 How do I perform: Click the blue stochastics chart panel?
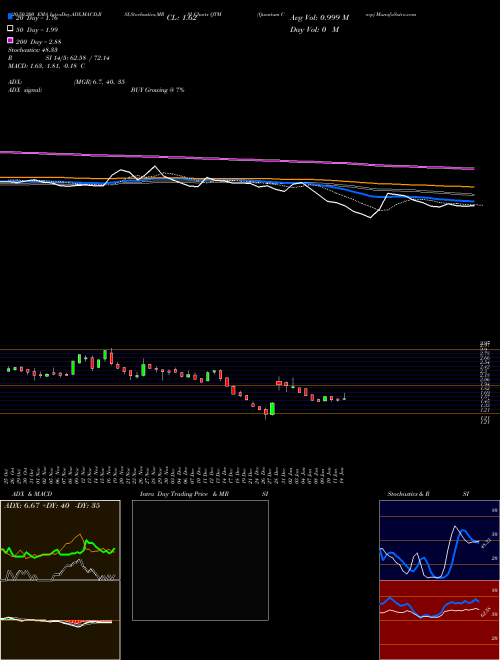point(439,540)
